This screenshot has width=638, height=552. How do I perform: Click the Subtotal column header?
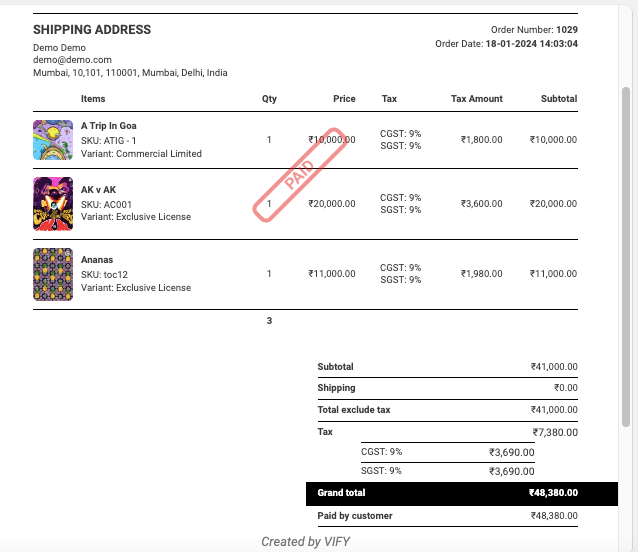coord(558,99)
